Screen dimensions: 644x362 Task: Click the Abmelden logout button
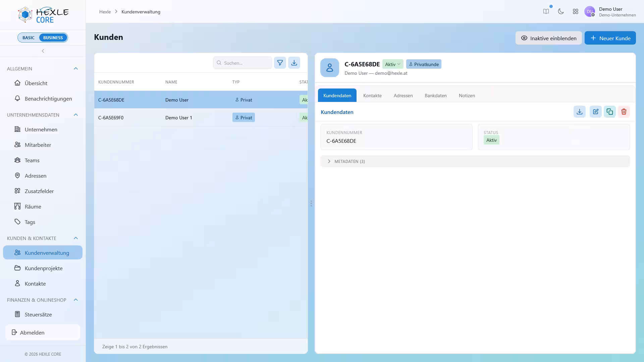43,333
